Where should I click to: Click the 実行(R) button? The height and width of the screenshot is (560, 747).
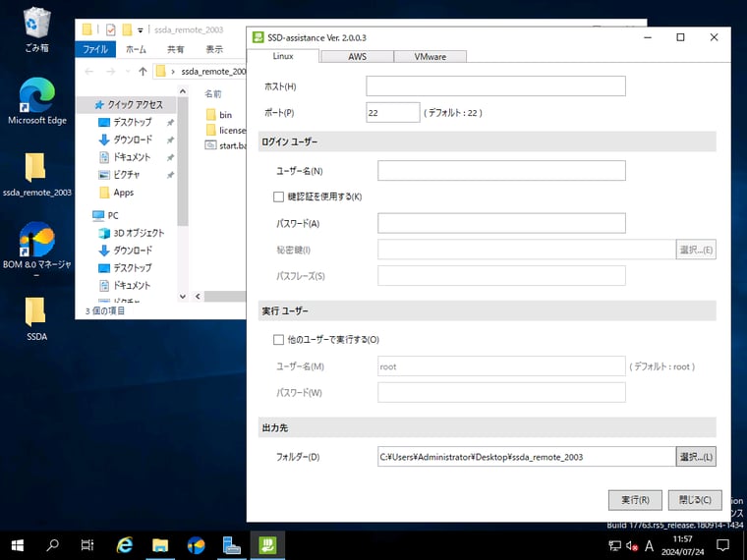coord(634,500)
